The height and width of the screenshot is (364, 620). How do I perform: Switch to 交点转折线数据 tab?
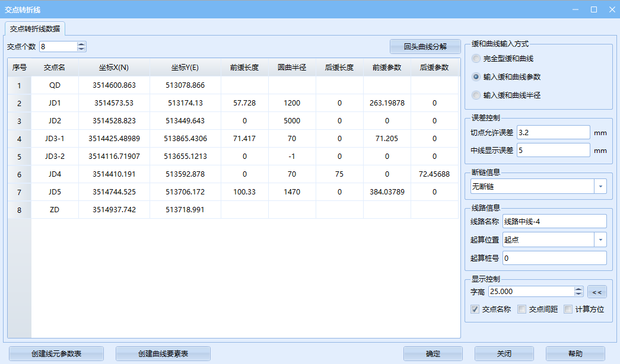click(35, 28)
